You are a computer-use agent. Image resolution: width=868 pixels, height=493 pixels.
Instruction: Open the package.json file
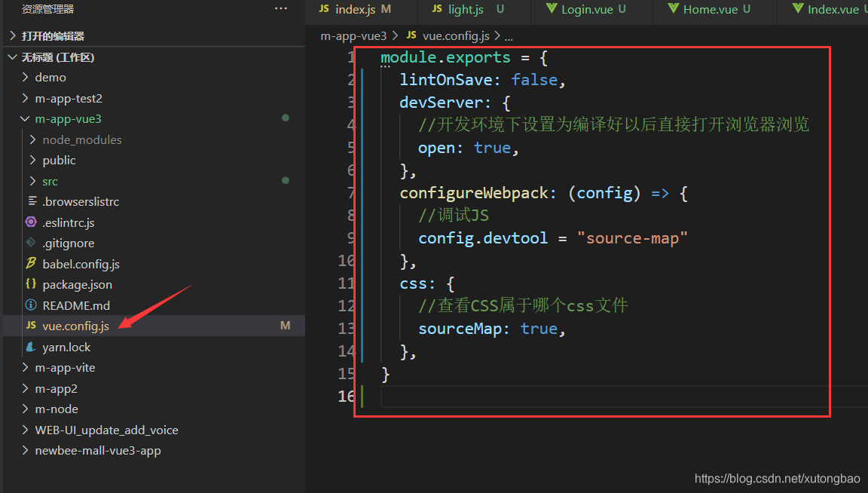pos(78,285)
